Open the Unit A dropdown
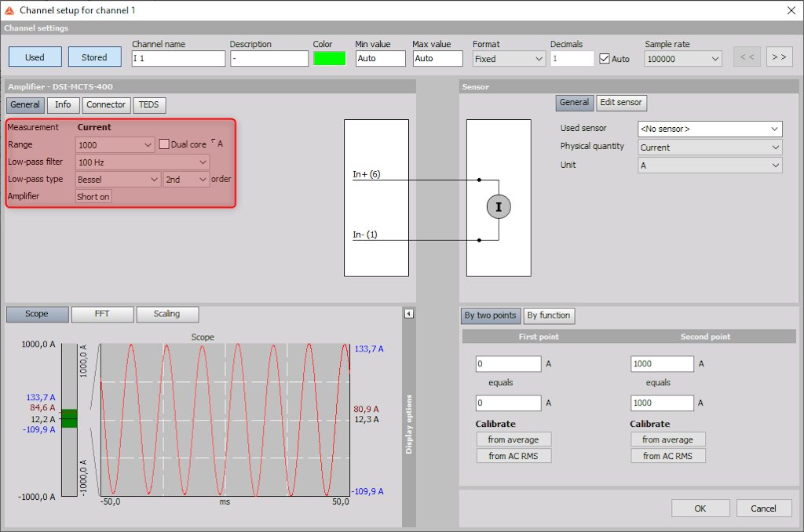Image resolution: width=804 pixels, height=532 pixels. [710, 166]
